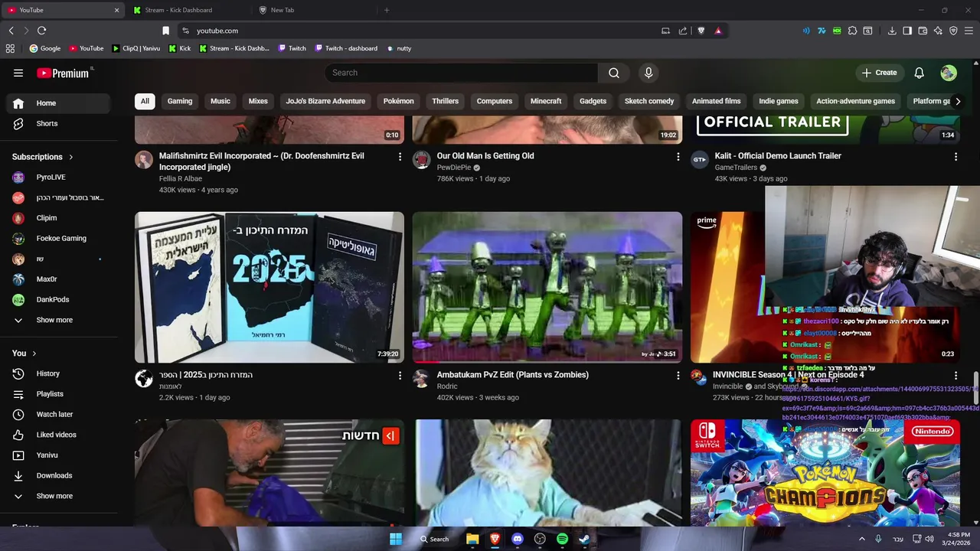
Task: Open the Ambatukam PvZ Edit thumbnail
Action: (x=547, y=287)
